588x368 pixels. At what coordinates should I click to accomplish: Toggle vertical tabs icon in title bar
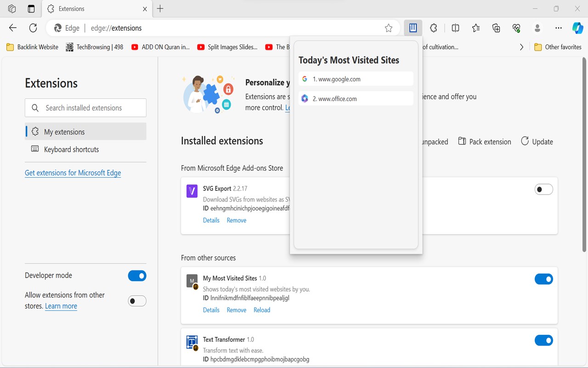pyautogui.click(x=31, y=9)
